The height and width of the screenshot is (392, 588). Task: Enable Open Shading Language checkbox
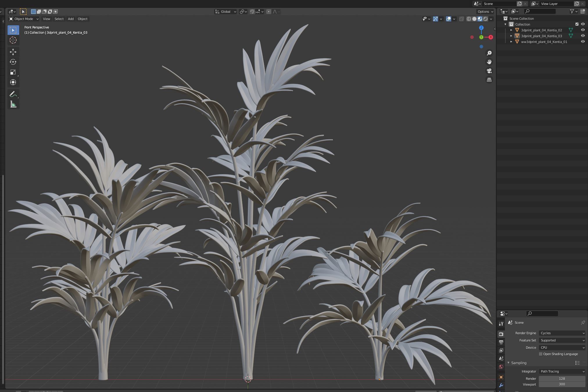point(541,354)
